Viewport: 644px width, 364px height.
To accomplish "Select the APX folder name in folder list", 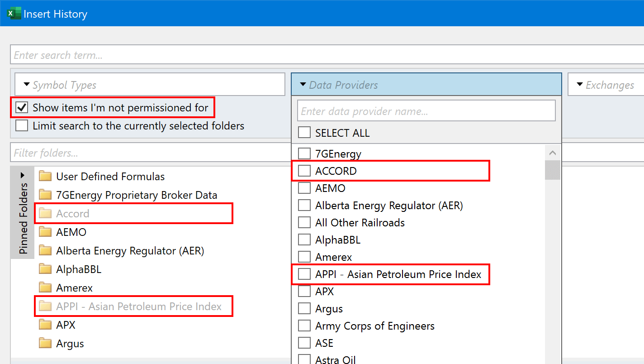I will (66, 325).
